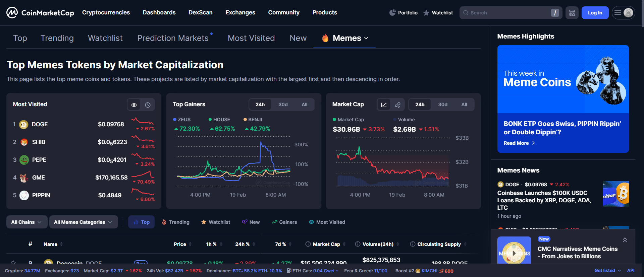
Task: Open the Community menu
Action: [x=284, y=13]
